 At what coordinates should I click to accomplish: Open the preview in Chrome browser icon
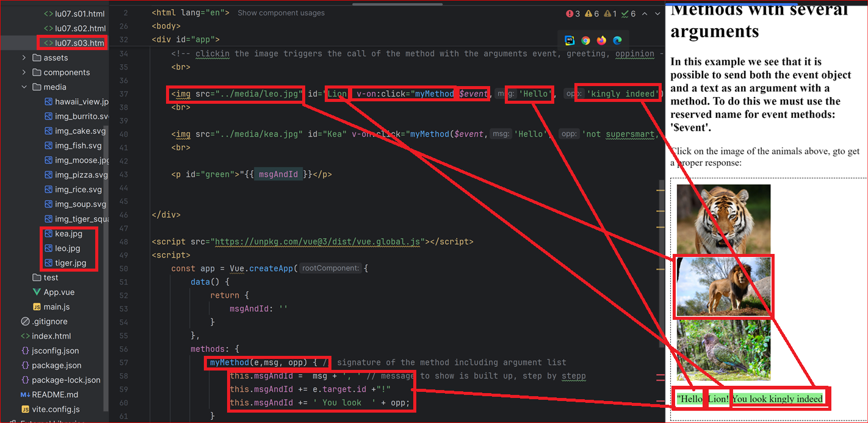coord(585,40)
